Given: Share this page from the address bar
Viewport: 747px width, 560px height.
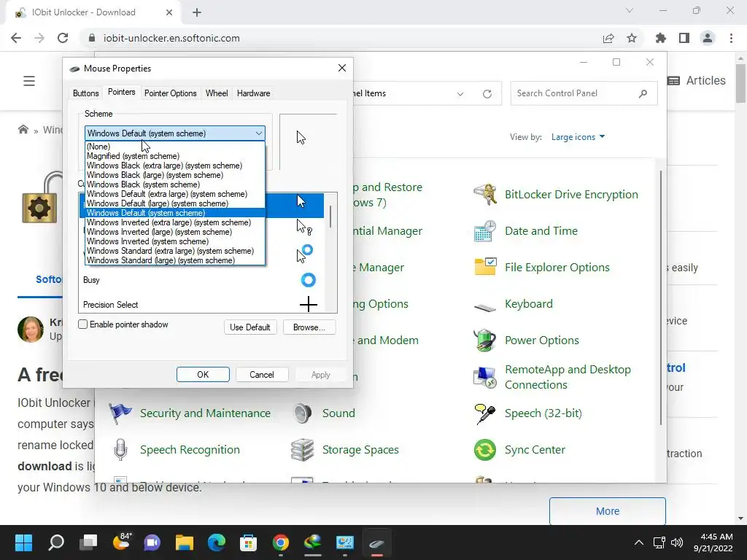Looking at the screenshot, I should (x=608, y=38).
